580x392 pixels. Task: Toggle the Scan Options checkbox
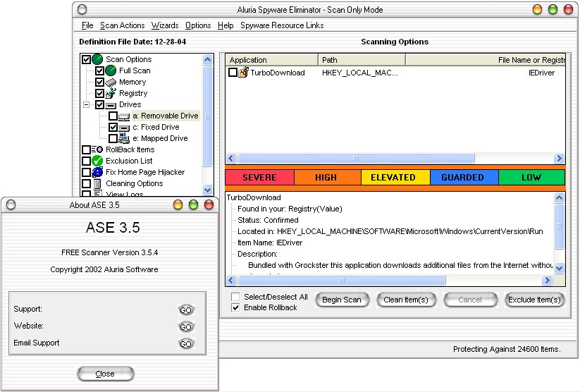click(x=86, y=59)
